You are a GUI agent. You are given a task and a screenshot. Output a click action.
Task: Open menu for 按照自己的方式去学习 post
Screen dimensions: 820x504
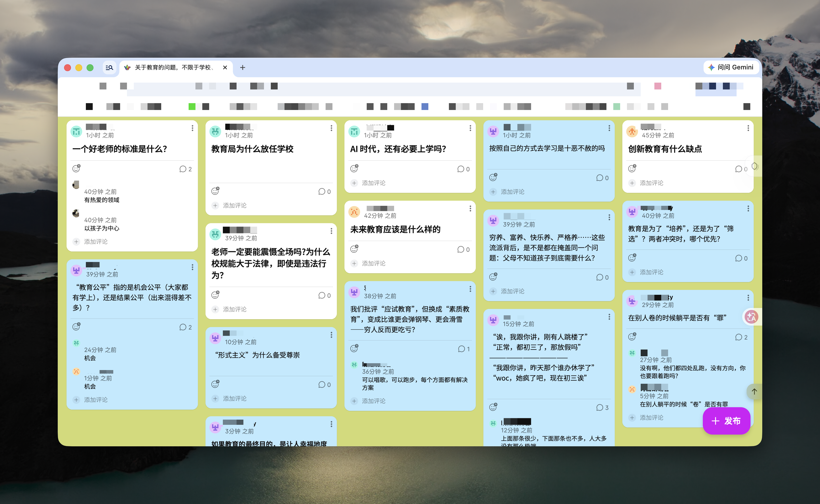[x=609, y=128]
